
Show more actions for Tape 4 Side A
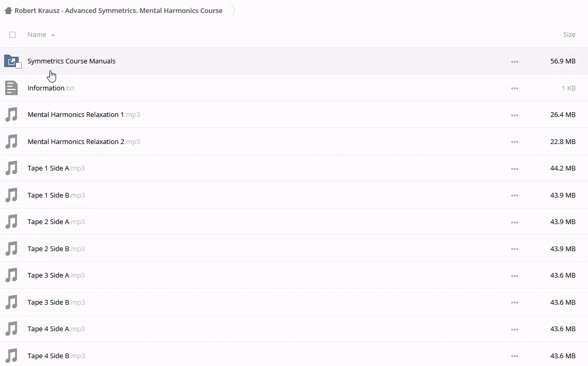pos(514,329)
